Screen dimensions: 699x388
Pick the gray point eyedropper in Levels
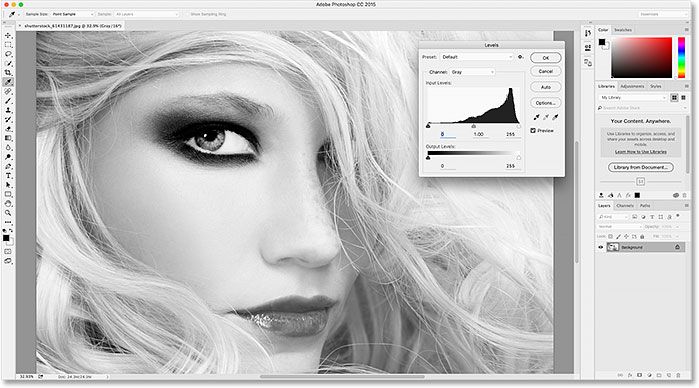pos(546,117)
